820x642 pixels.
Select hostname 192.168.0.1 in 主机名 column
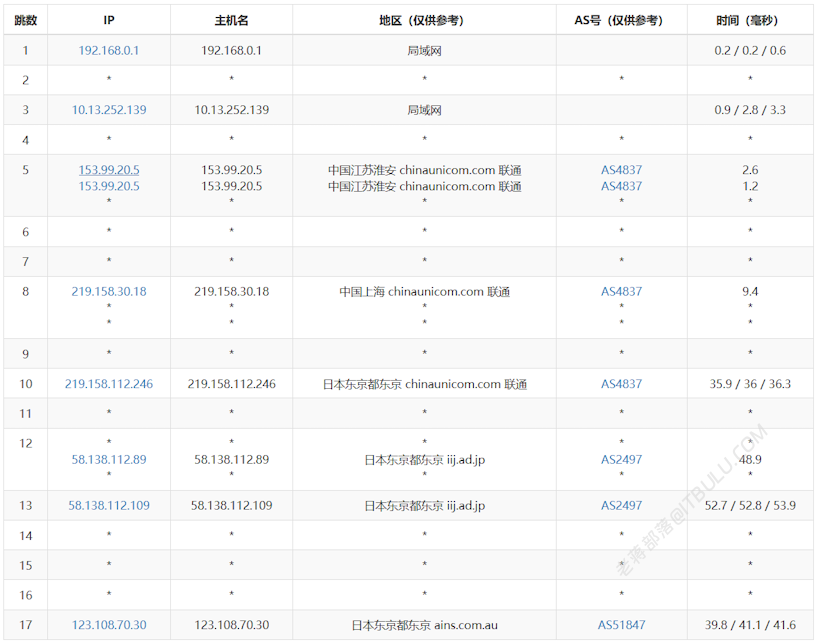coord(231,51)
